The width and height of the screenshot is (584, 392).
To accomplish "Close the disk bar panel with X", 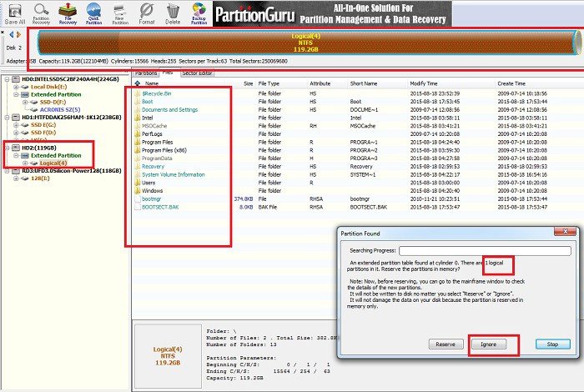I will [3, 33].
